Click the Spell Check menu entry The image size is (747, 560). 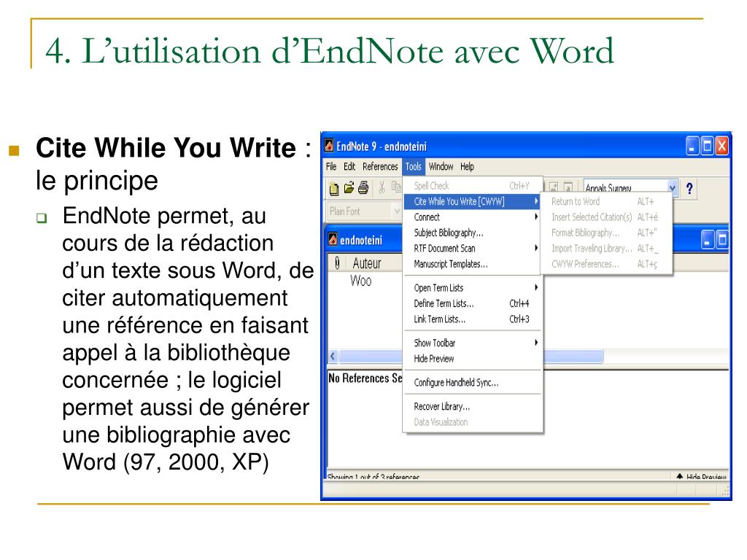(471, 186)
